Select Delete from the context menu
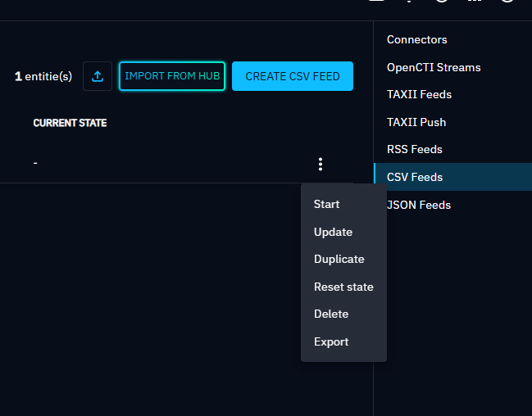 331,314
